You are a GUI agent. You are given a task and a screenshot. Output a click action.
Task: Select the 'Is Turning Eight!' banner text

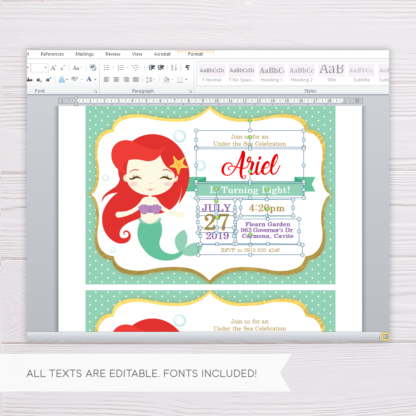point(250,190)
